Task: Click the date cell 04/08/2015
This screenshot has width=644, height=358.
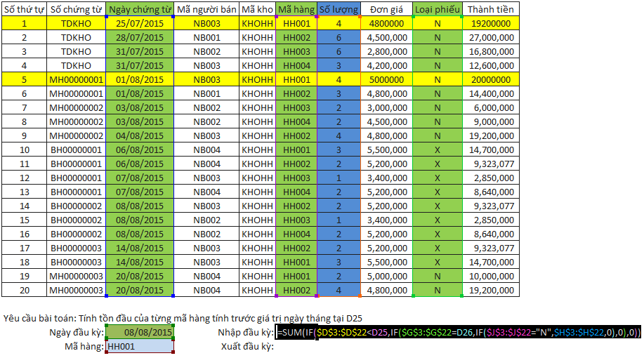Action: click(139, 135)
